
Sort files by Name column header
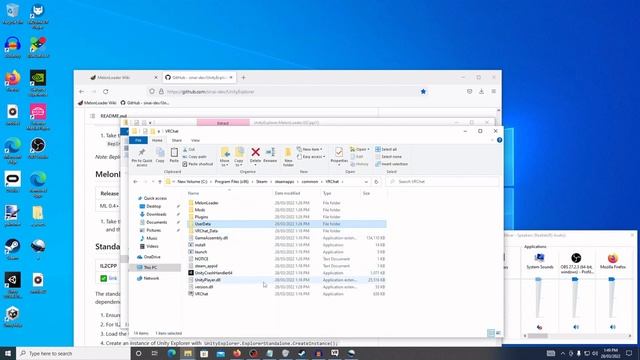coord(193,193)
